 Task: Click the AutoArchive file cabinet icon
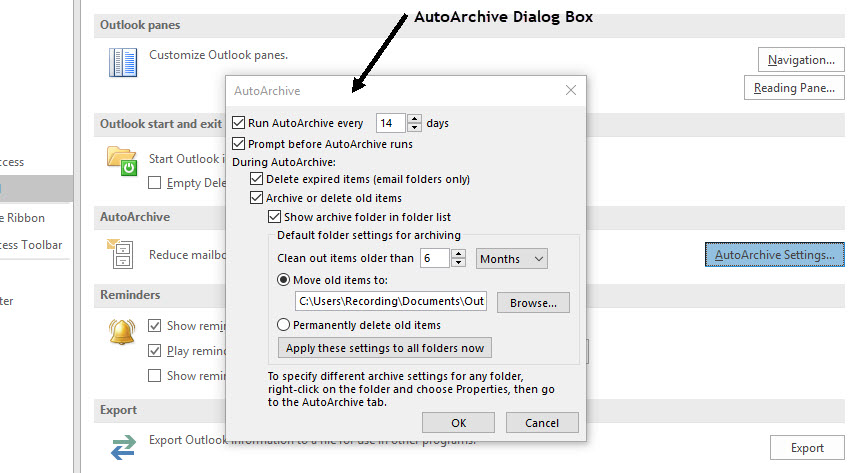pos(120,254)
